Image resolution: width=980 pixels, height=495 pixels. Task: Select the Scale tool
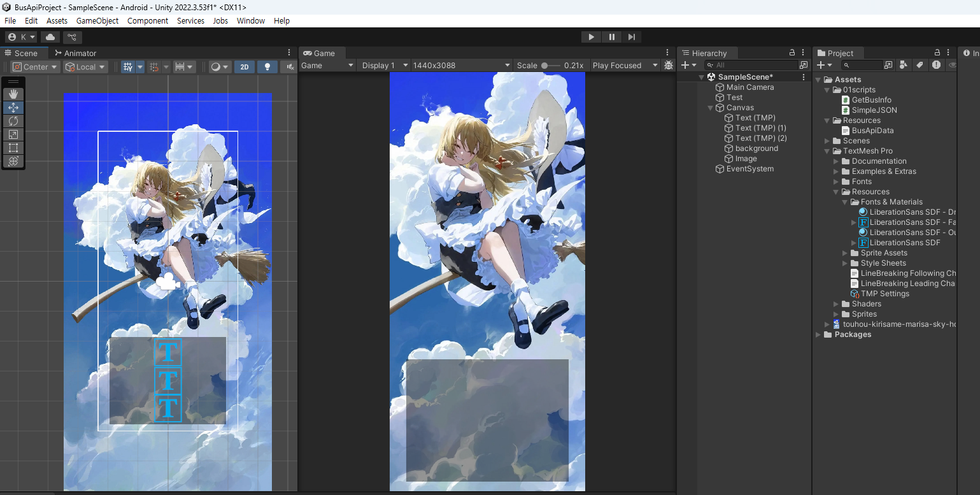[13, 134]
